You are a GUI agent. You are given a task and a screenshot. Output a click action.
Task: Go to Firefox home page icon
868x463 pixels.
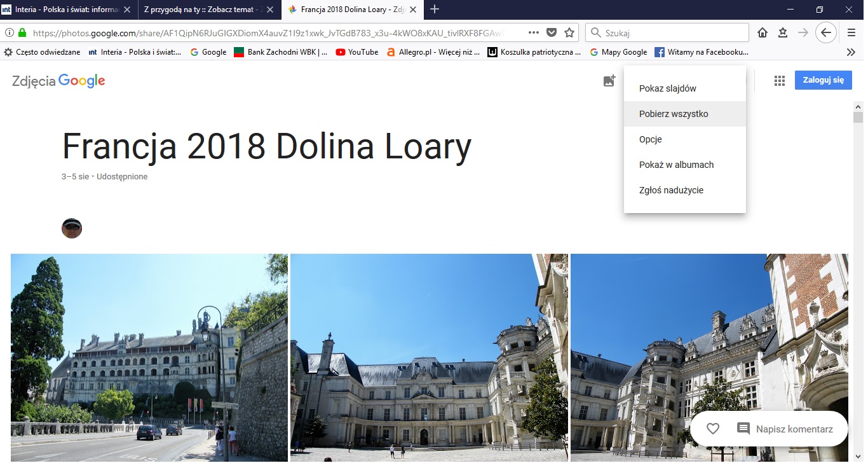[x=763, y=32]
